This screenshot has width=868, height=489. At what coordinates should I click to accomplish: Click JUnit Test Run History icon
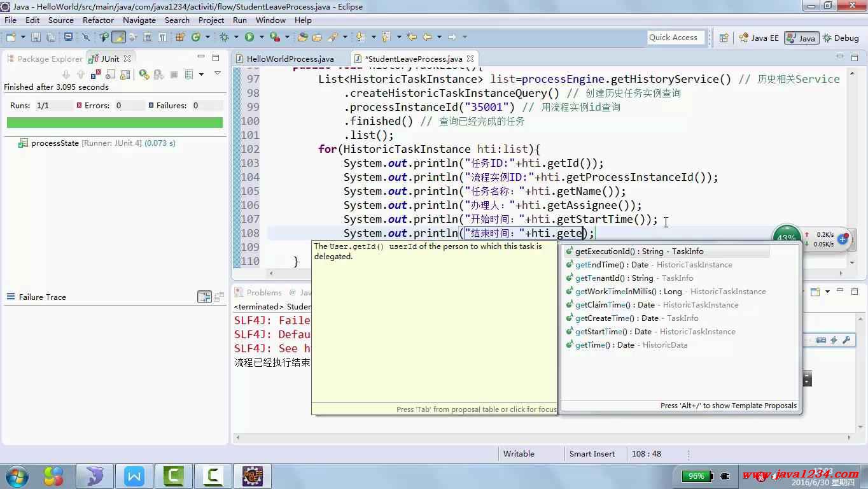coord(189,74)
